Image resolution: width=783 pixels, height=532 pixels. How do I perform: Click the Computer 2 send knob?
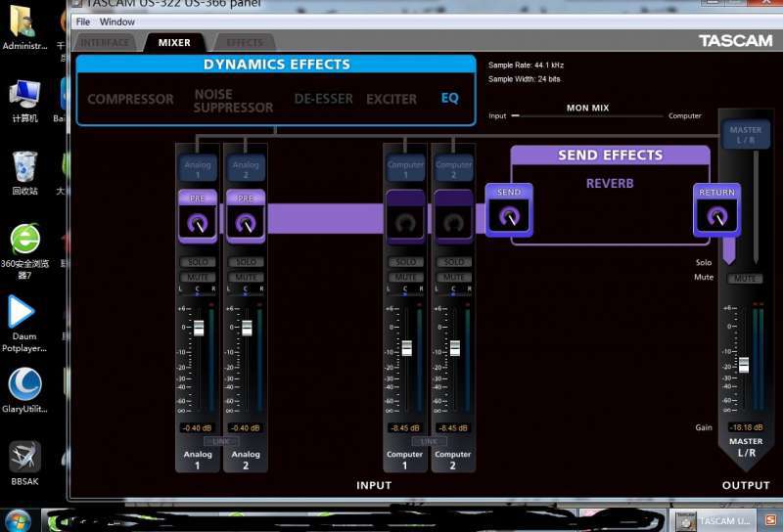pos(453,224)
